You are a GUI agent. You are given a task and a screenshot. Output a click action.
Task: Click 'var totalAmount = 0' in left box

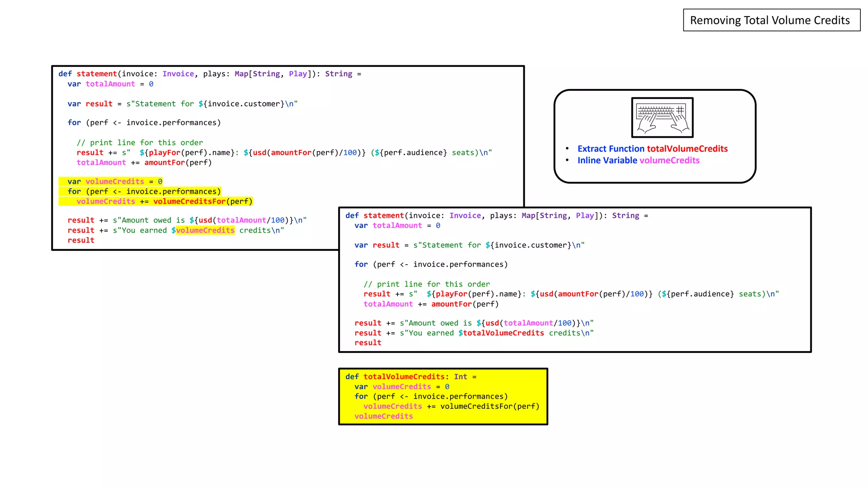(x=110, y=84)
